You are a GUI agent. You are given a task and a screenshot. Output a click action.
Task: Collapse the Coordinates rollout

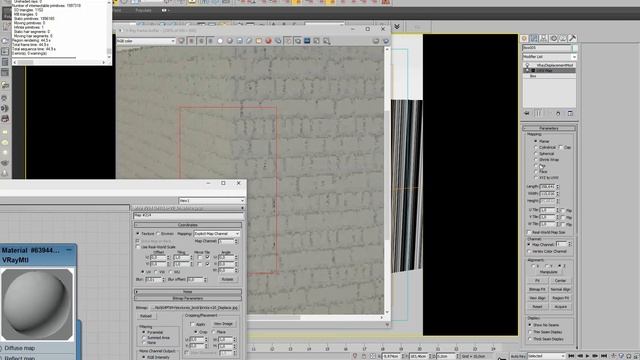pyautogui.click(x=188, y=225)
